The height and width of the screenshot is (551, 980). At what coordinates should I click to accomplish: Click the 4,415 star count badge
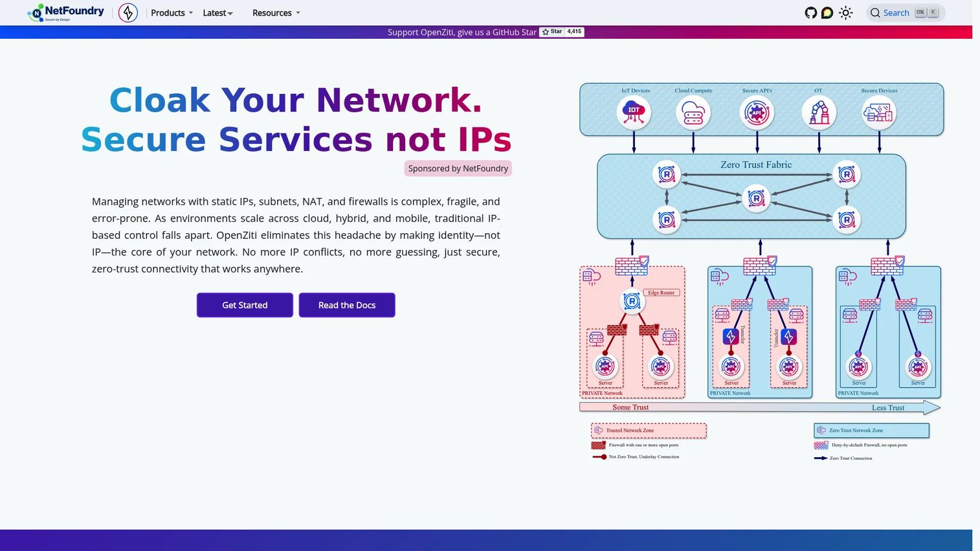pos(575,32)
